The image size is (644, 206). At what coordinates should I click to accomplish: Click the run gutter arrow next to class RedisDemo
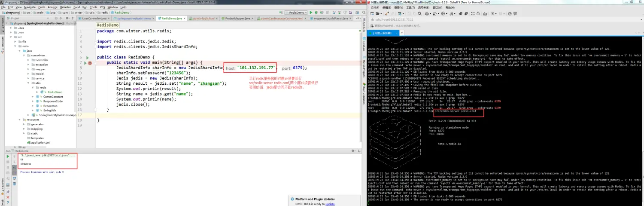(87, 57)
